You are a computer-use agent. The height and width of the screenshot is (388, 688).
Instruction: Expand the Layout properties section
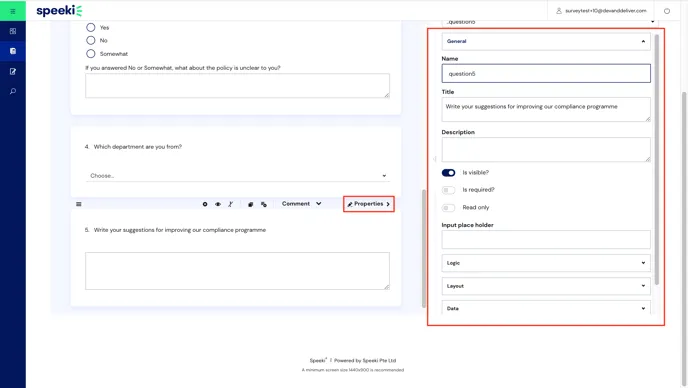pyautogui.click(x=546, y=286)
